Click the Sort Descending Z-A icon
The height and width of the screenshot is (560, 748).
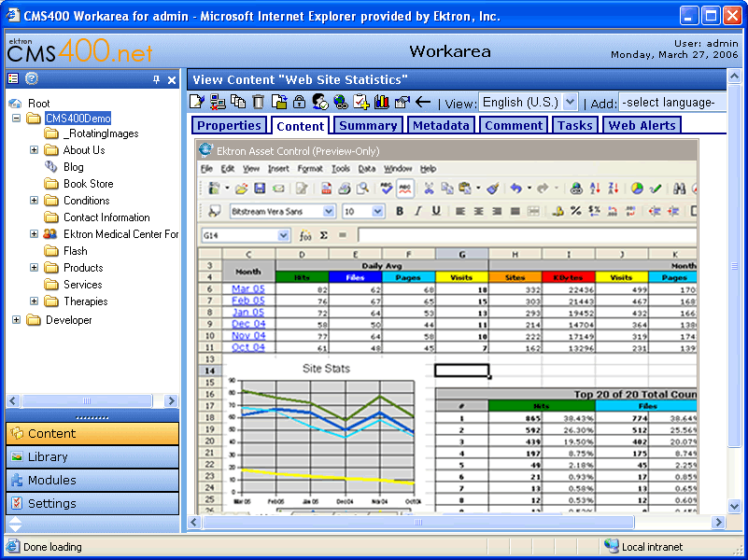613,189
